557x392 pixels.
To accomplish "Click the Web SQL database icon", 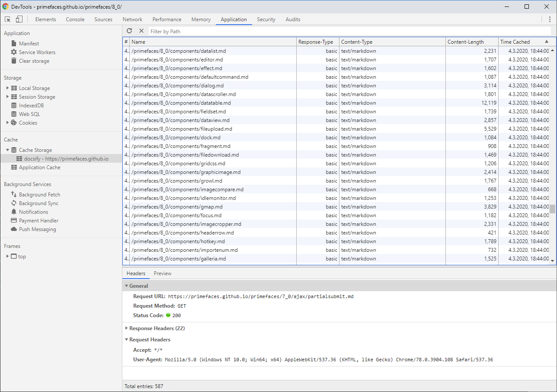I will (x=14, y=114).
